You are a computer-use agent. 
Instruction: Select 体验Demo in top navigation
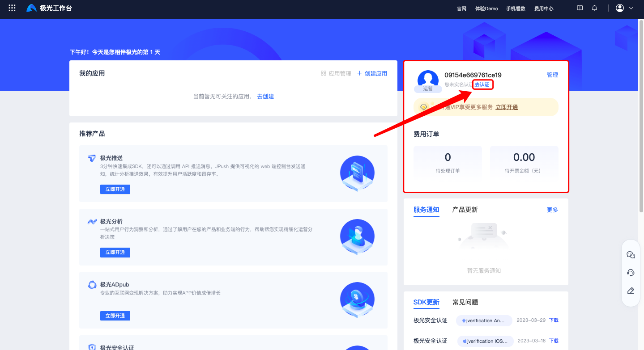486,8
